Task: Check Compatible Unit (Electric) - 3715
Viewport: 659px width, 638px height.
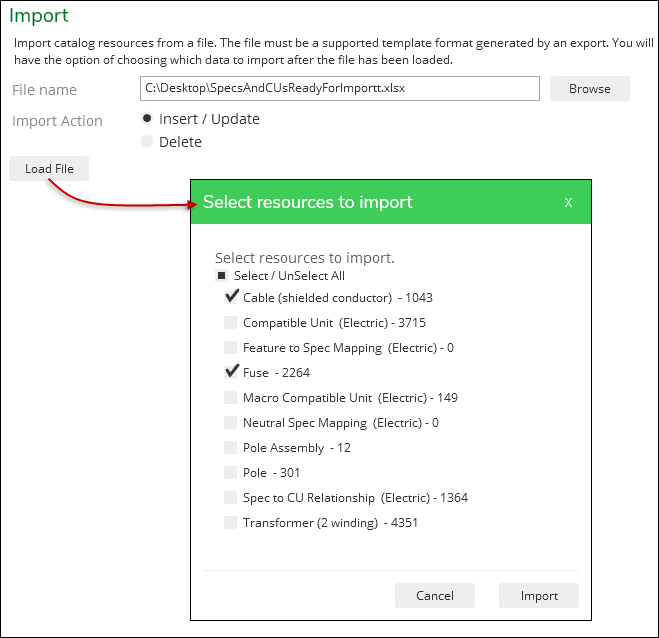Action: (230, 323)
